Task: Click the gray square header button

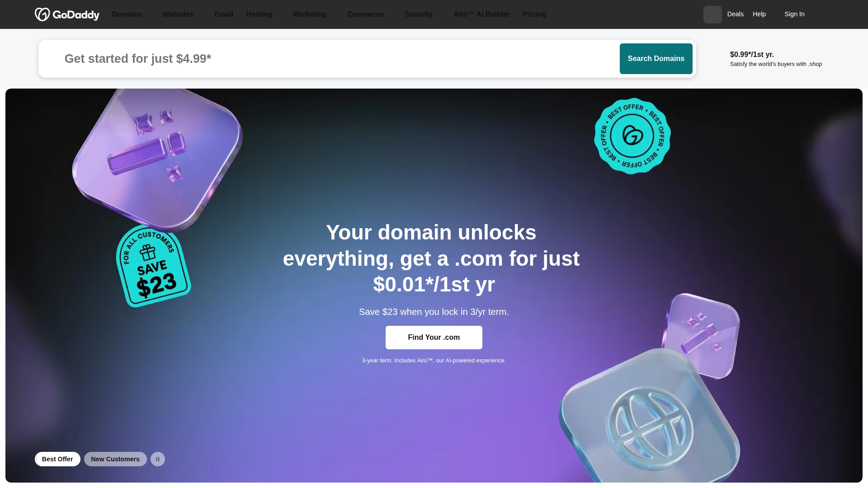Action: tap(712, 14)
